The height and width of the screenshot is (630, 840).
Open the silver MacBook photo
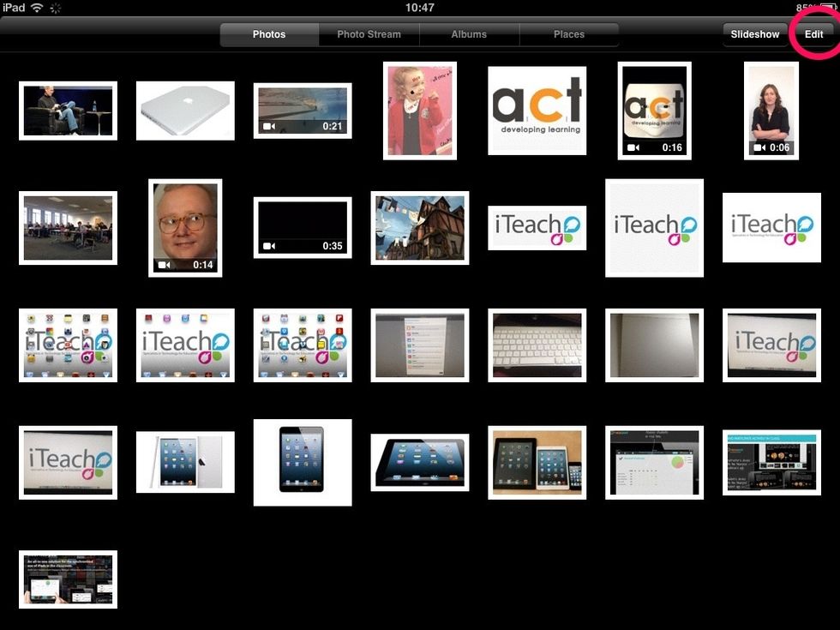185,111
